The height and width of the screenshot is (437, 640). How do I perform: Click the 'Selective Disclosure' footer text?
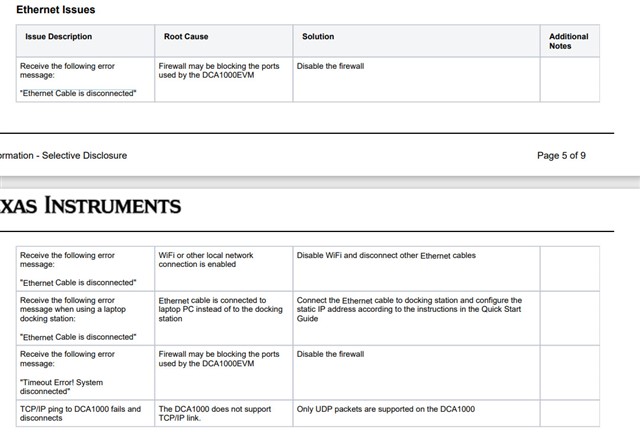click(x=84, y=155)
